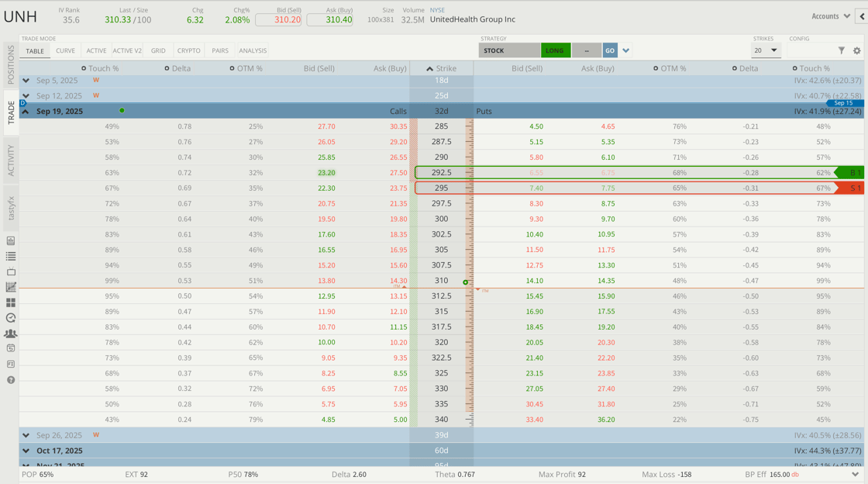Click the Config filter input field
This screenshot has height=484, width=868.
coord(811,50)
